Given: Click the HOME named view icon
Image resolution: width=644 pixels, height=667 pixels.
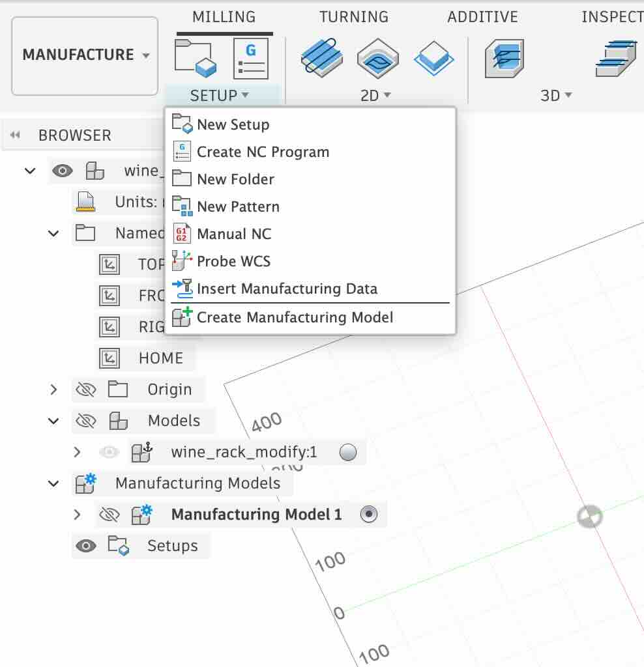Looking at the screenshot, I should click(110, 358).
